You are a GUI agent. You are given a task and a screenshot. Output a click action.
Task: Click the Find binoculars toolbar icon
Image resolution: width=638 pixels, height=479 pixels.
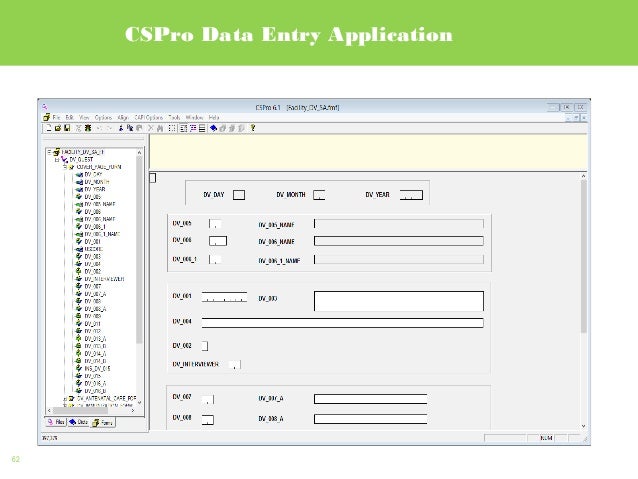160,128
